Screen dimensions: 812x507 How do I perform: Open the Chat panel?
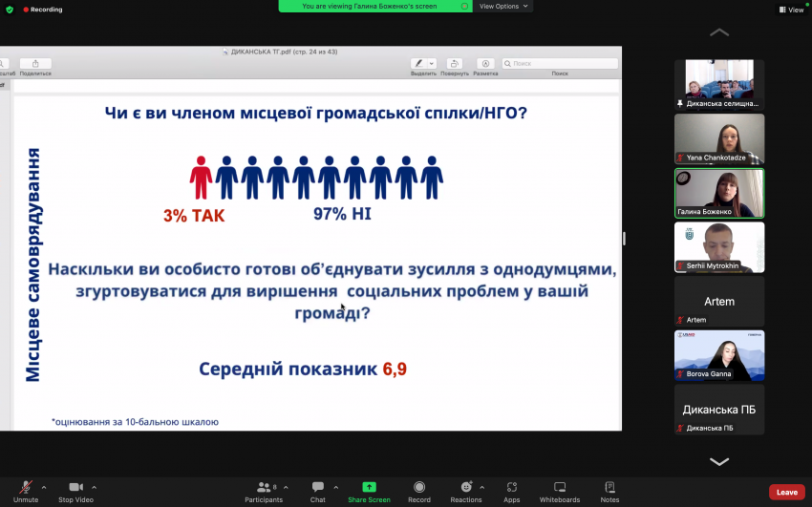[317, 492]
